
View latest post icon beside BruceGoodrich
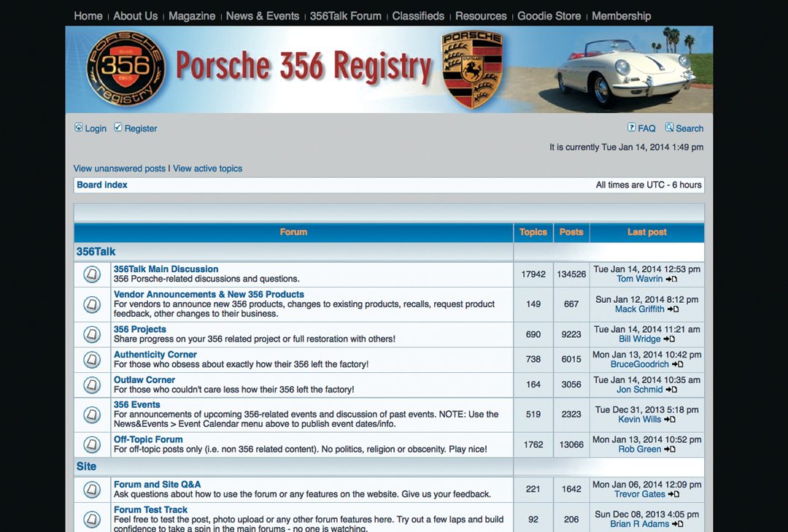click(677, 365)
